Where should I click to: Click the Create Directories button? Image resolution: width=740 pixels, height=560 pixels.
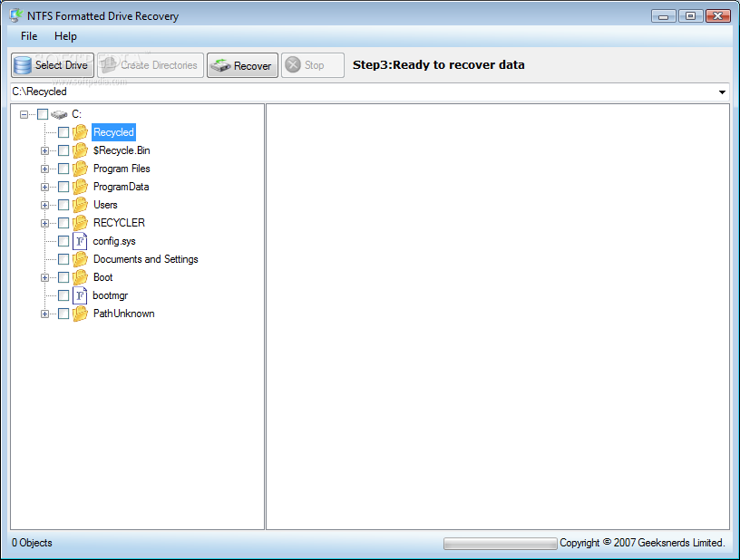[x=151, y=65]
